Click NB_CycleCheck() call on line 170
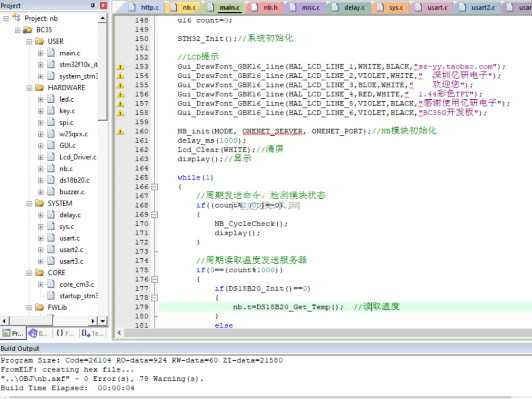This screenshot has height=399, width=532. pos(251,224)
